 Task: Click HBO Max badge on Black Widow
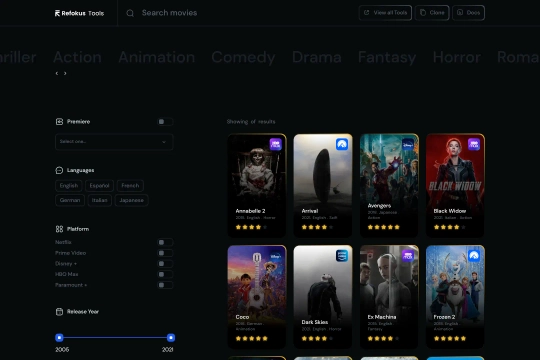474,144
